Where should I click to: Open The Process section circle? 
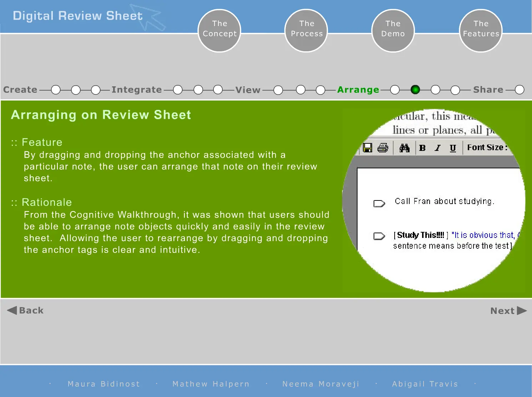[x=306, y=31]
